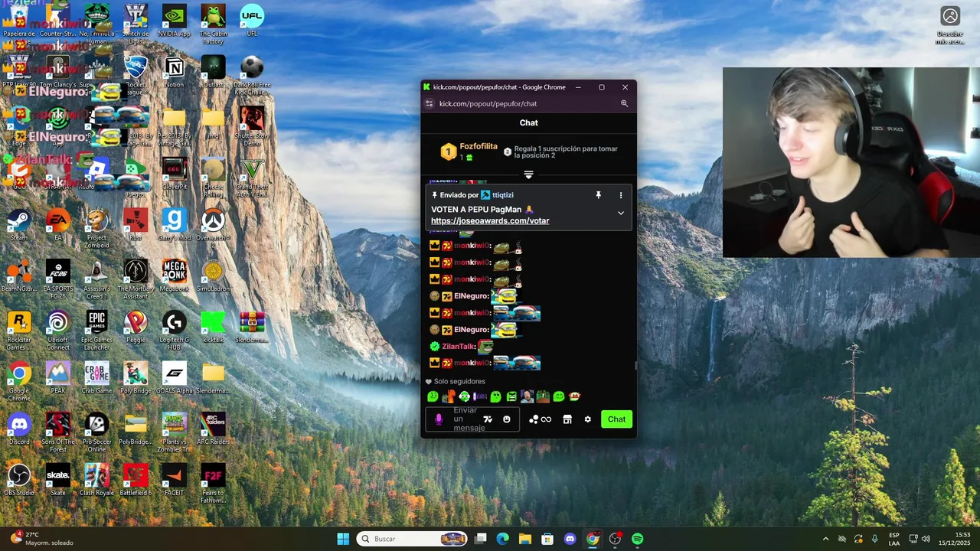The height and width of the screenshot is (551, 980).
Task: Click ZilanTalk username in chat
Action: coord(458,347)
